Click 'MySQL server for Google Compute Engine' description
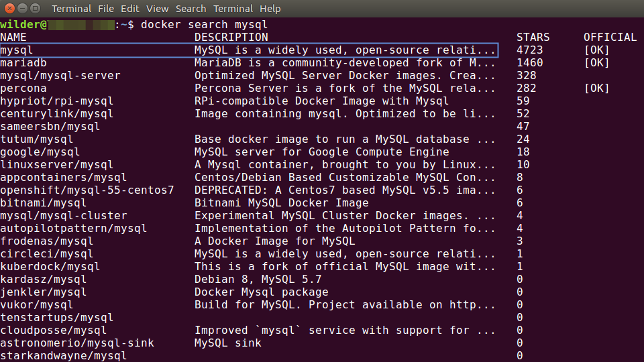 [321, 152]
